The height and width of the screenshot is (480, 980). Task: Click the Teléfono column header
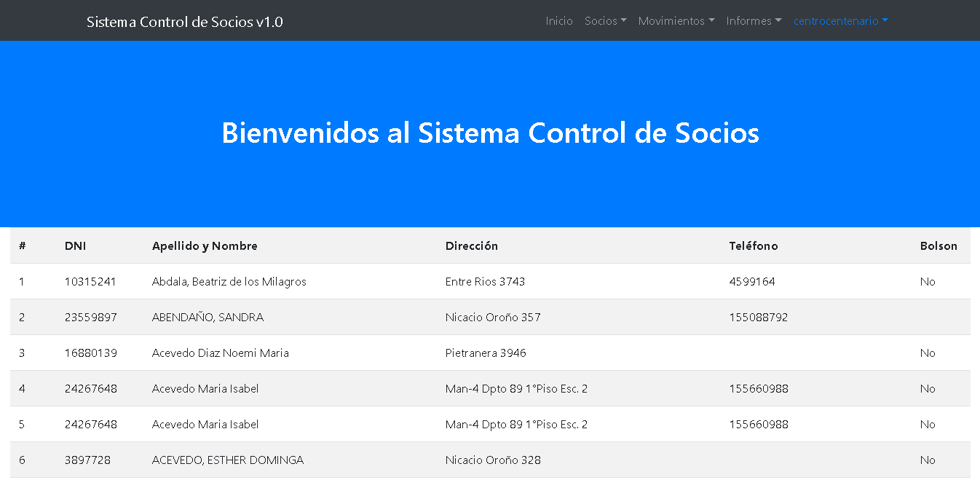pos(753,246)
